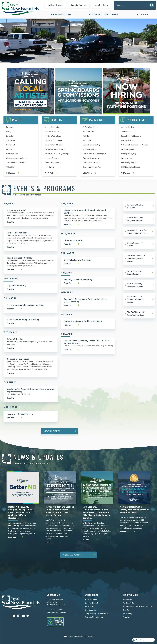
Task: Open City Hall menu
Action: point(143,14)
